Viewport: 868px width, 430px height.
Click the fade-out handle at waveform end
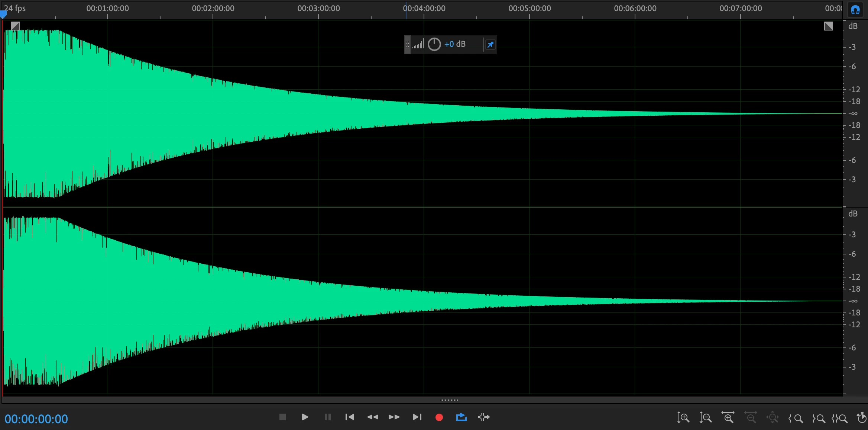[x=828, y=26]
